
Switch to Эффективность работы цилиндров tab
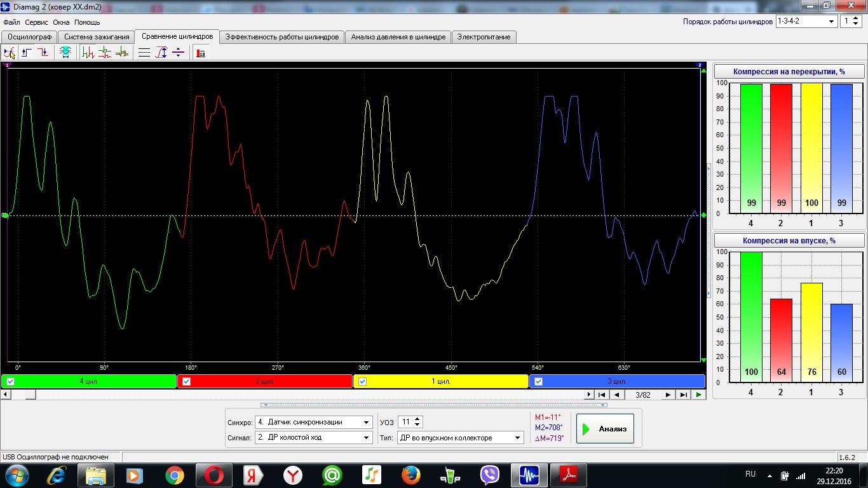tap(282, 37)
